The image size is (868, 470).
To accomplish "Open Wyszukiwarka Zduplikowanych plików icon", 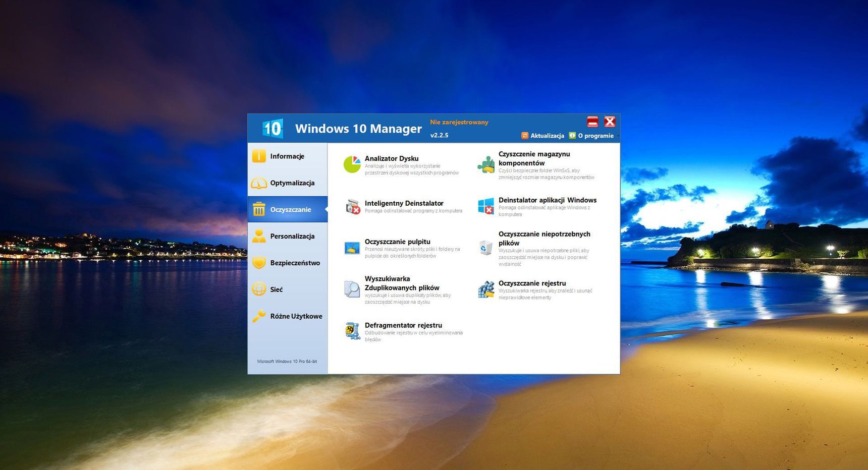I will click(352, 289).
